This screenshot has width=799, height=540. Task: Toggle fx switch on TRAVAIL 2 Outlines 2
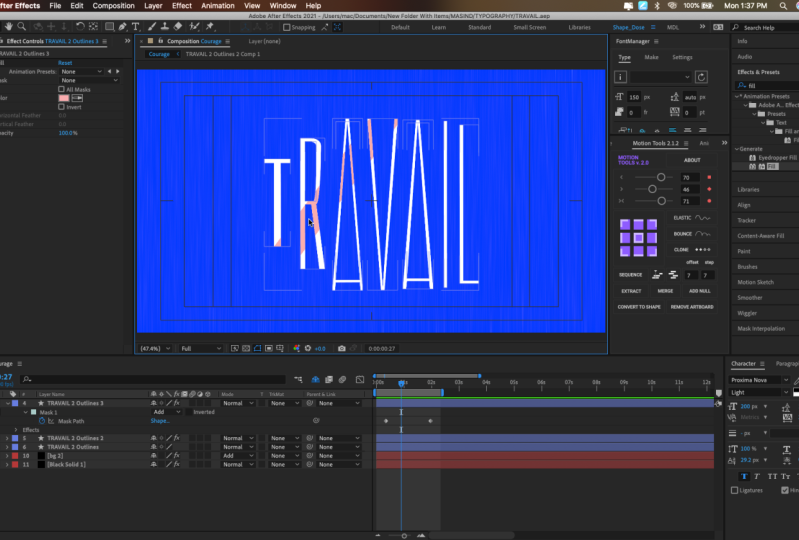[177, 438]
